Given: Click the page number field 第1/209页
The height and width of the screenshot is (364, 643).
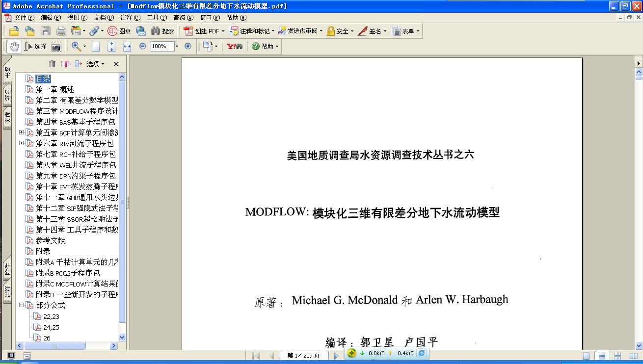Looking at the screenshot, I should coord(304,356).
